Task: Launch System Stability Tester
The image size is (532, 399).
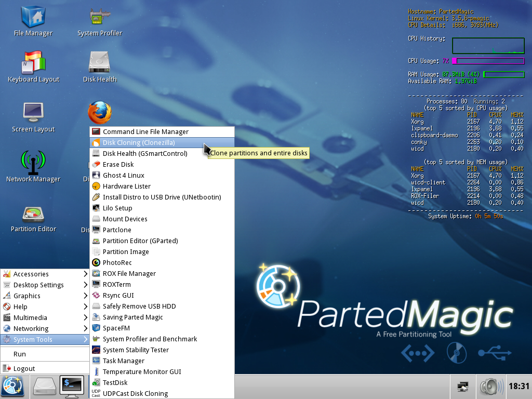Action: click(x=162, y=350)
